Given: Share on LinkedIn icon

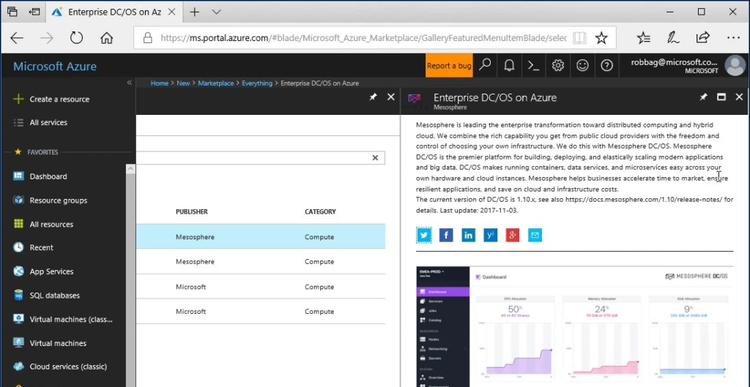Looking at the screenshot, I should pyautogui.click(x=468, y=235).
